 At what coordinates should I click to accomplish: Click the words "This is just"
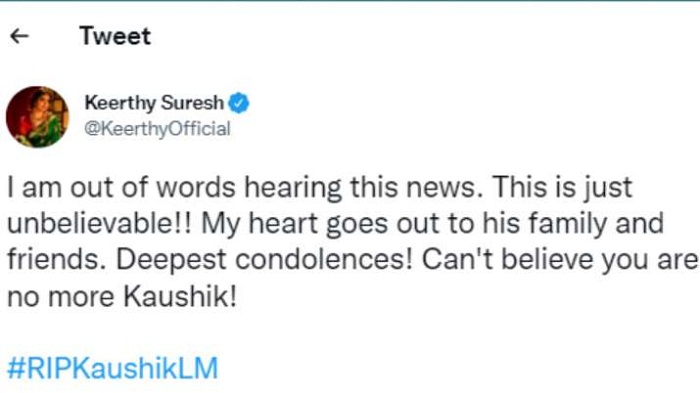coord(562,187)
